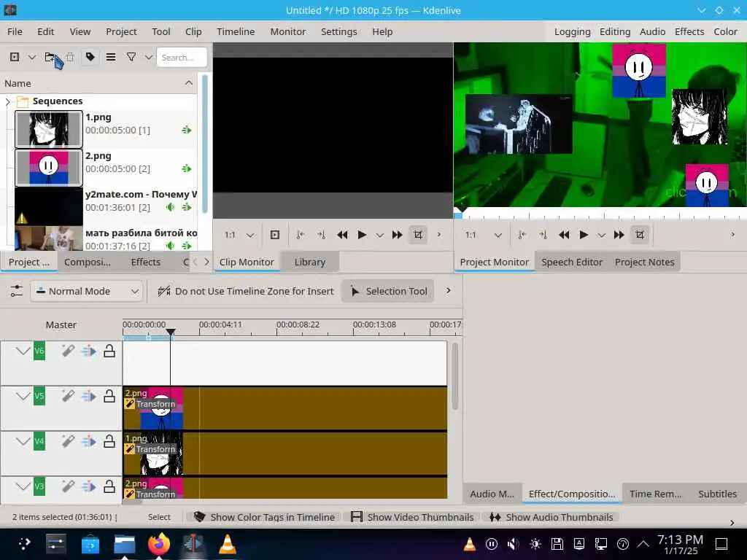Image resolution: width=747 pixels, height=560 pixels.
Task: Click the filter funnel icon
Action: tap(131, 57)
